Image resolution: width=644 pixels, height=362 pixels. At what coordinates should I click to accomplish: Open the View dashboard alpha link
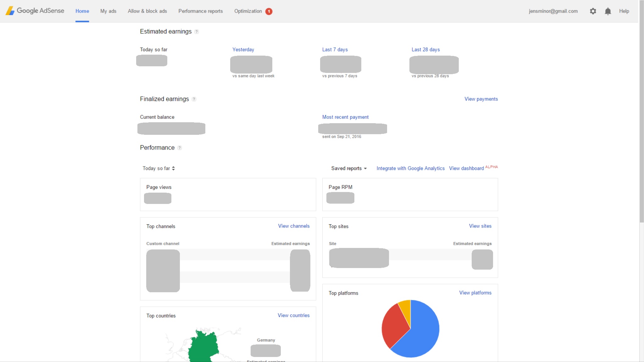point(466,168)
